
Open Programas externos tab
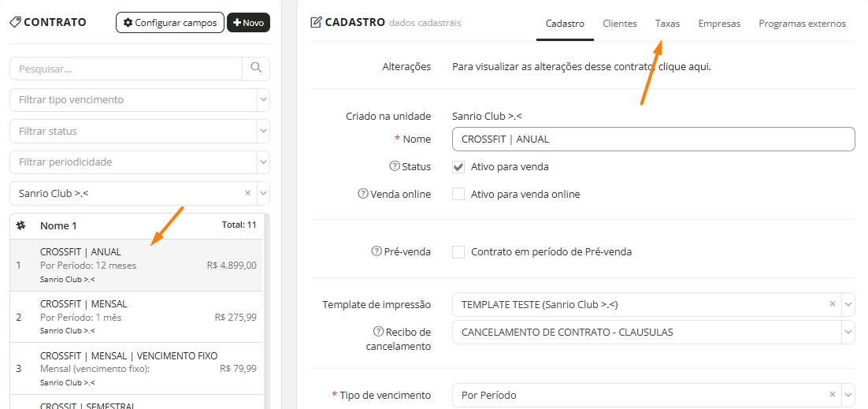click(802, 24)
